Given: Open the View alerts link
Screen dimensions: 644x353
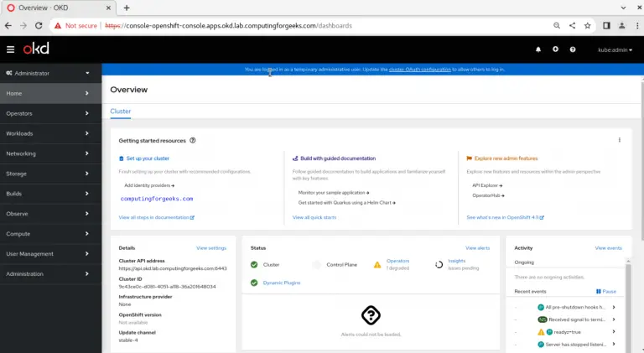Looking at the screenshot, I should pyautogui.click(x=477, y=248).
